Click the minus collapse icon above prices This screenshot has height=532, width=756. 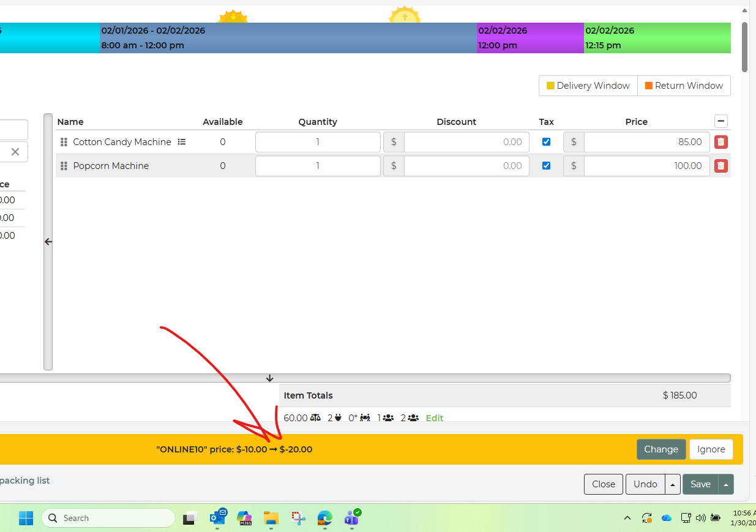point(720,121)
